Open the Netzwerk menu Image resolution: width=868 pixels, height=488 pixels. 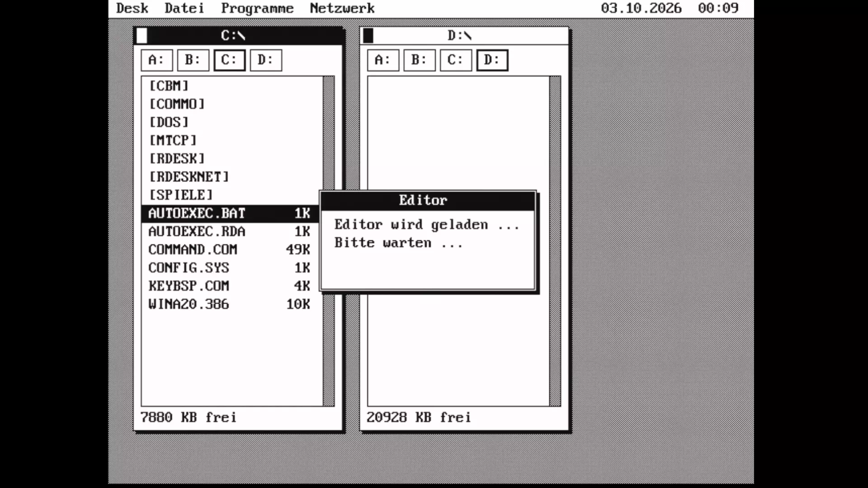click(x=342, y=8)
